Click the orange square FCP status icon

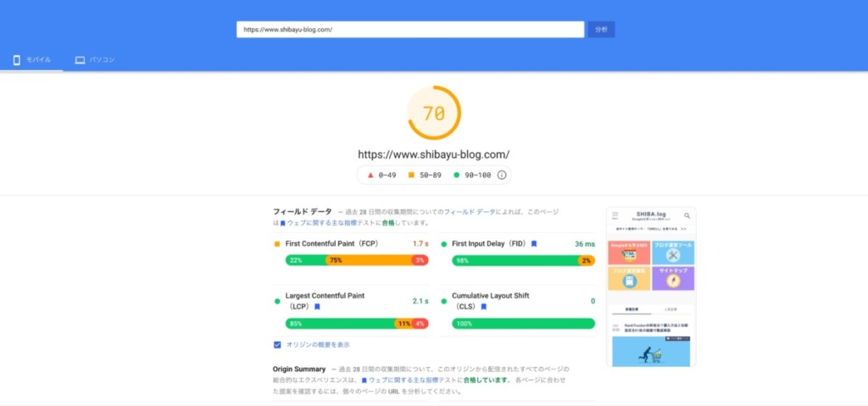(277, 244)
